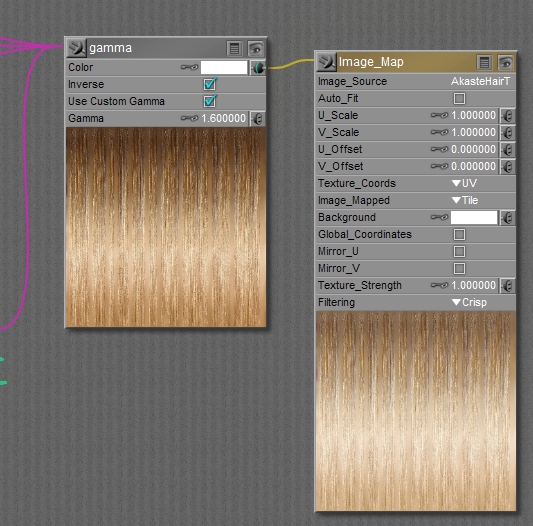Toggle the gamma node preview eye

pyautogui.click(x=255, y=48)
